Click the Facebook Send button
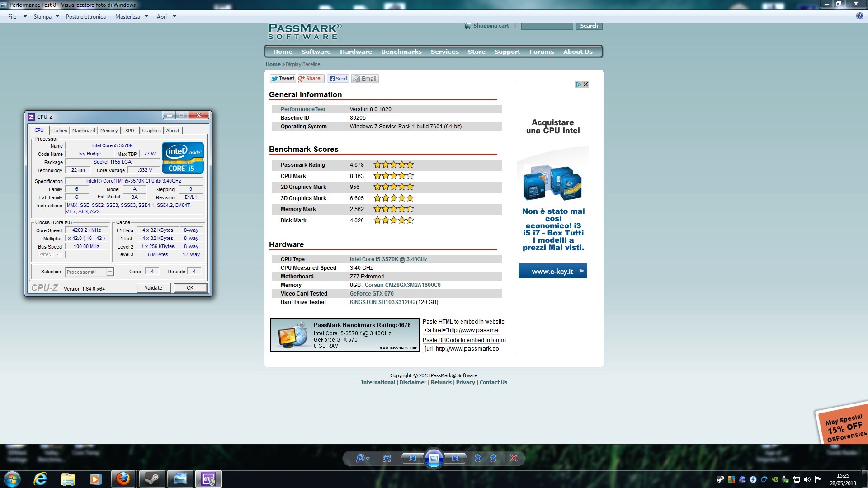 pos(338,79)
